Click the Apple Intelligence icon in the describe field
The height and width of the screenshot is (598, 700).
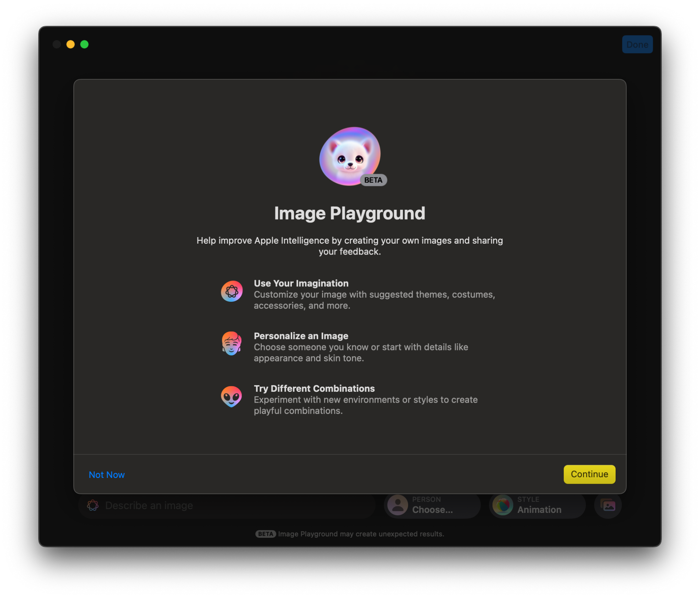click(93, 505)
